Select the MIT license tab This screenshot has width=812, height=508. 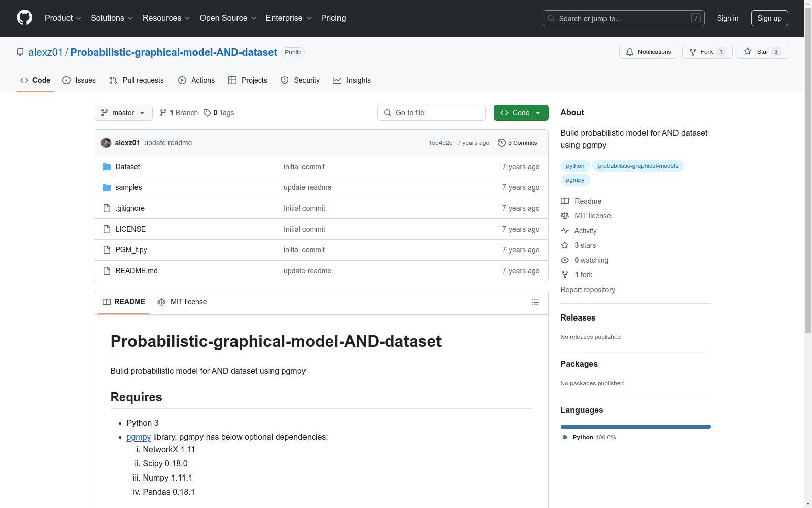[182, 302]
